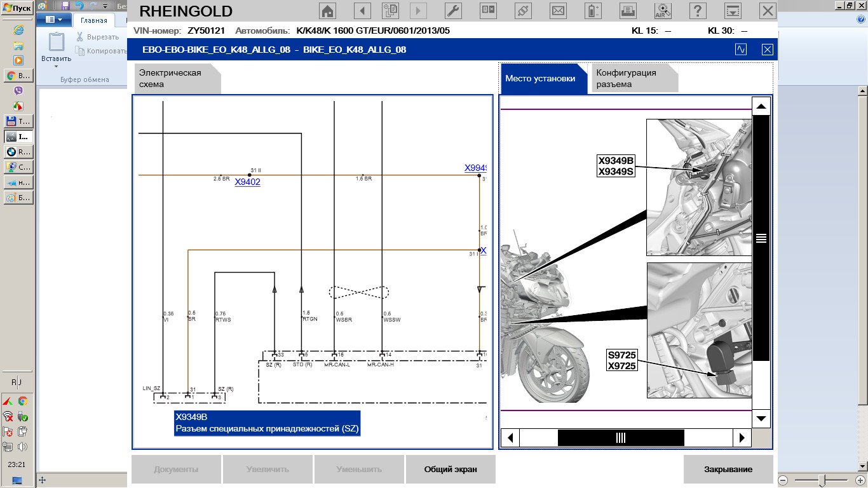The height and width of the screenshot is (488, 868).
Task: Click the Home icon in RHEINGOLD toolbar
Action: coord(327,11)
